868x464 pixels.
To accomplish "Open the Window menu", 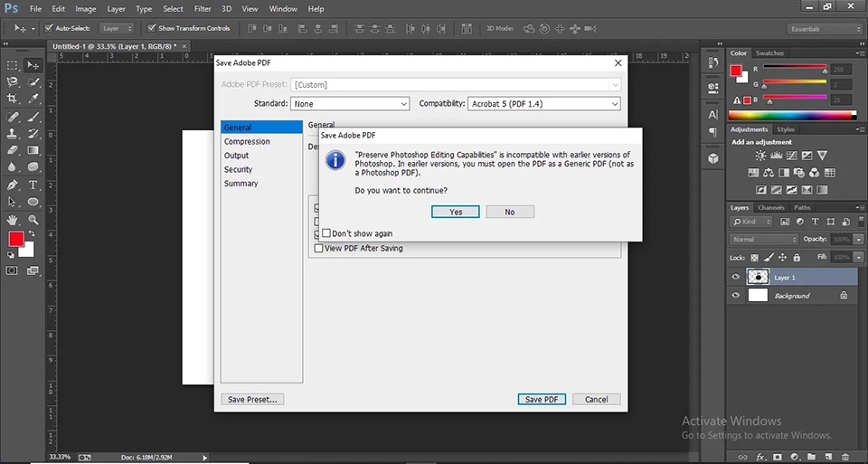I will pos(283,9).
